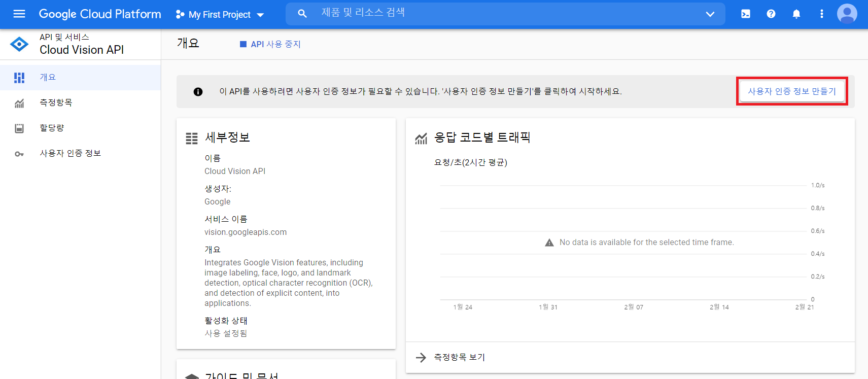
Task: Click the graduation cap icon of the guide card
Action: point(192,376)
